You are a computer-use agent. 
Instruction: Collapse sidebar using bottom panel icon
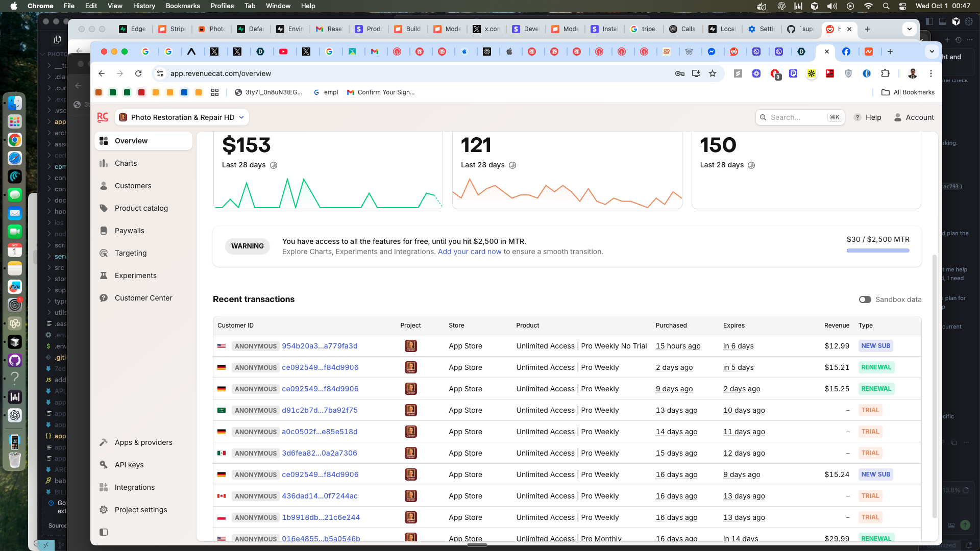[x=104, y=532]
